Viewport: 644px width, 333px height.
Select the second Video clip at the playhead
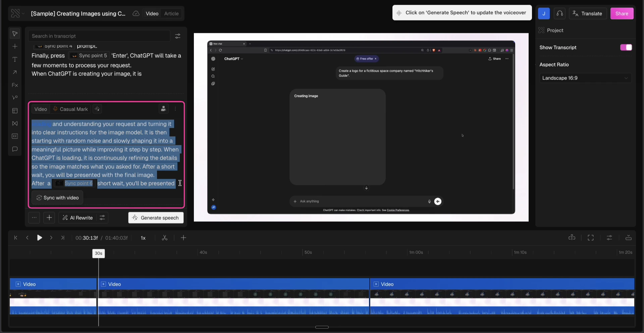(x=233, y=296)
